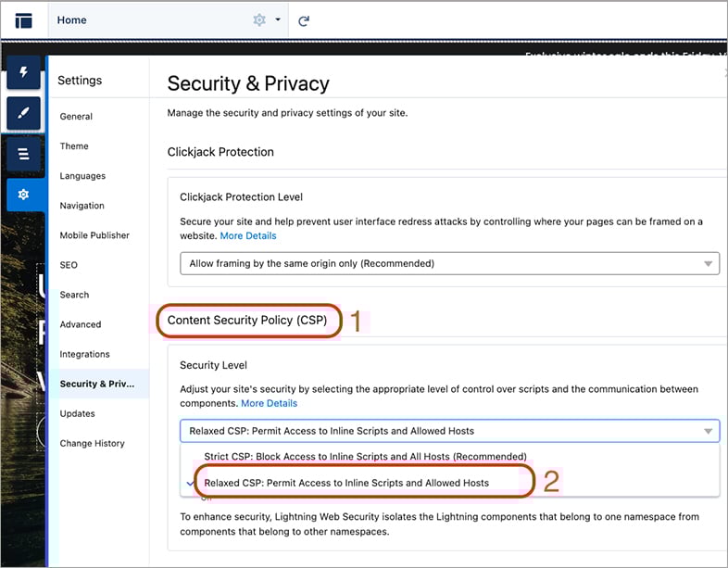
Task: Open the Home page properties gear
Action: point(259,20)
